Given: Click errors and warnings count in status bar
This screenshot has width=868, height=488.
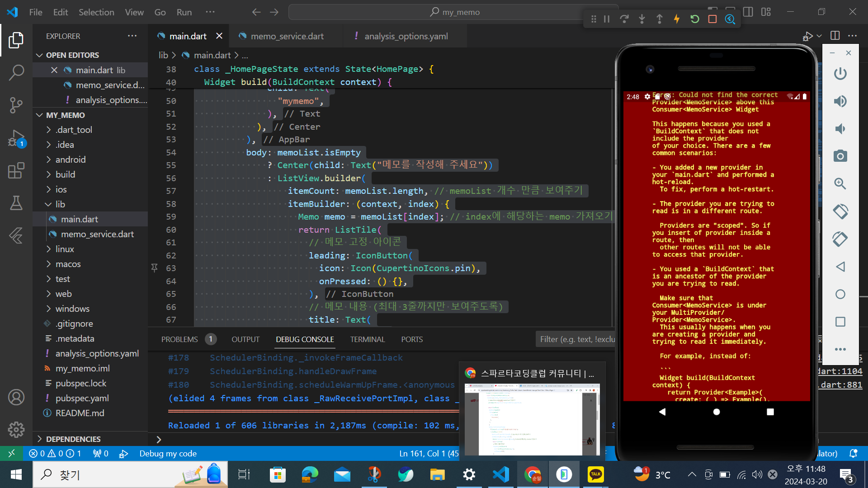Looking at the screenshot, I should (55, 453).
